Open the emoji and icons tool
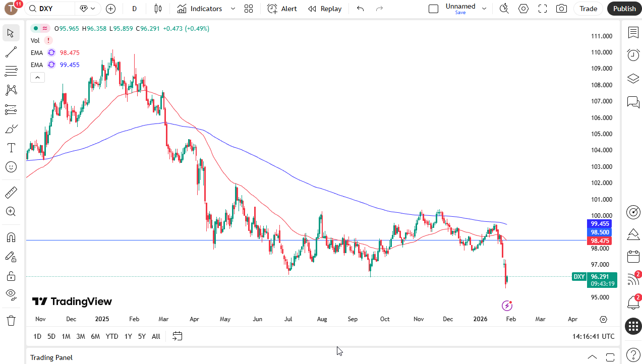This screenshot has height=364, width=642. click(11, 167)
